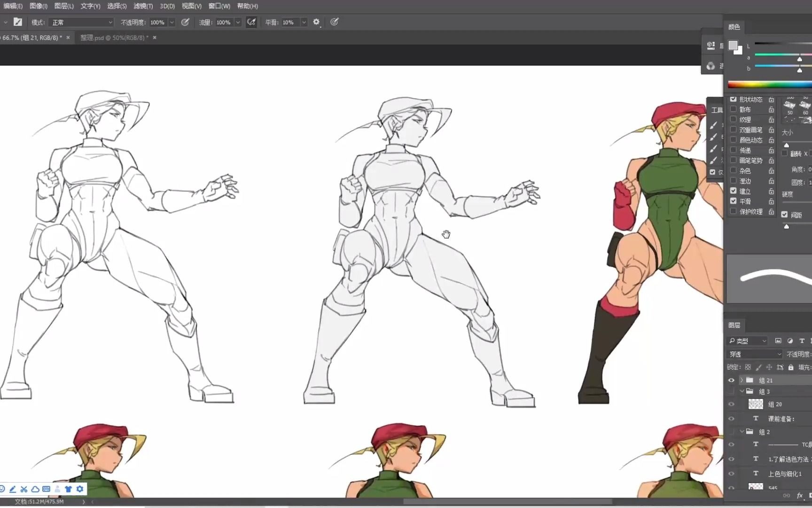Enable the 散布 checkbox

click(x=733, y=109)
